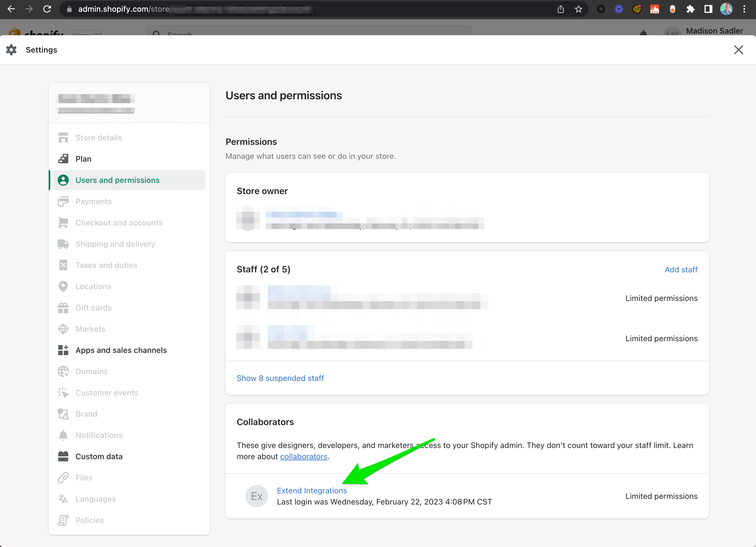Open Apps and sales channels settings
756x547 pixels.
click(121, 350)
